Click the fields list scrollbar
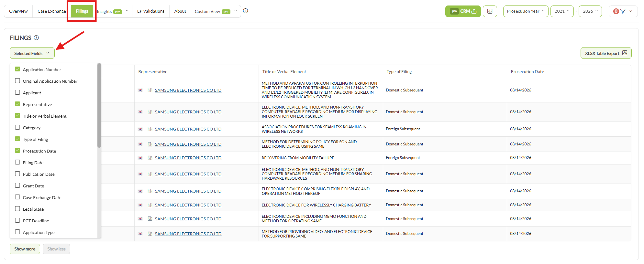The image size is (644, 264). click(x=99, y=106)
